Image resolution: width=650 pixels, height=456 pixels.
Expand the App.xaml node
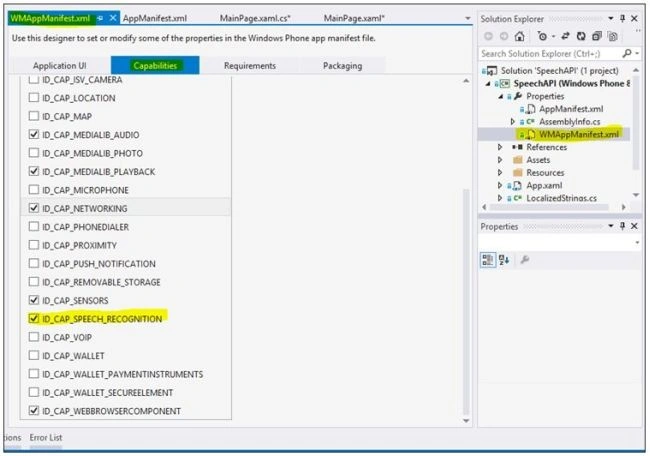(500, 185)
